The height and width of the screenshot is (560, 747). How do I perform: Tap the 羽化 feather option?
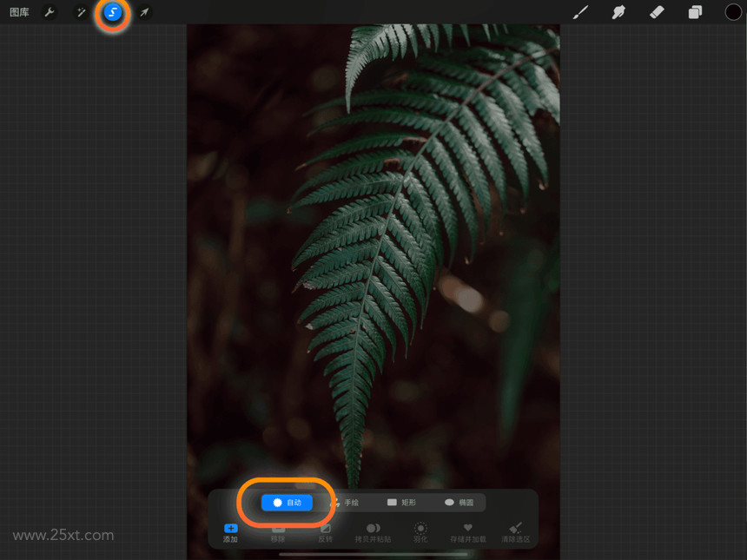[x=420, y=533]
